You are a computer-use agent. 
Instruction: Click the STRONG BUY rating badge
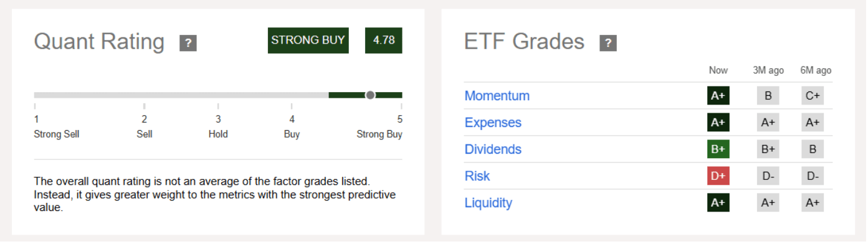tap(308, 40)
